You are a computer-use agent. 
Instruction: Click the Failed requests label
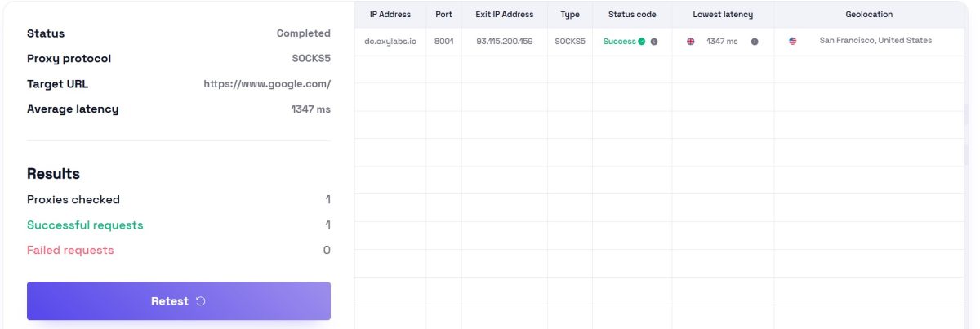(x=70, y=251)
